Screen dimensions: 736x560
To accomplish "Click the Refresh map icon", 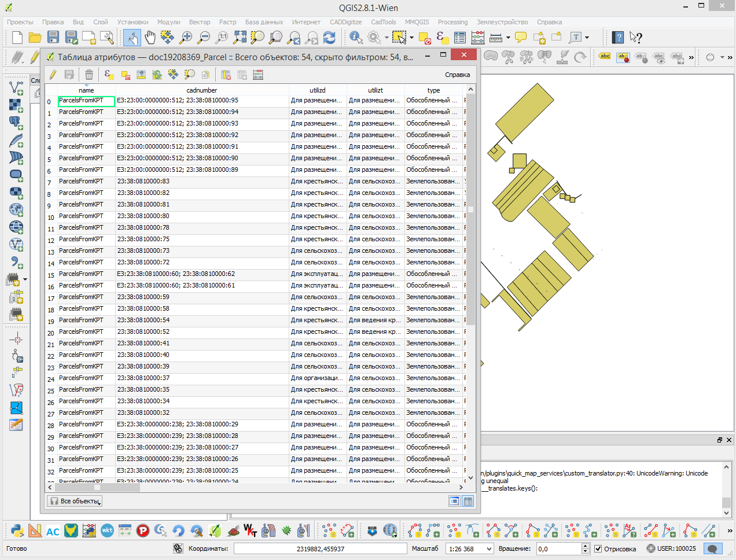I will tap(329, 38).
